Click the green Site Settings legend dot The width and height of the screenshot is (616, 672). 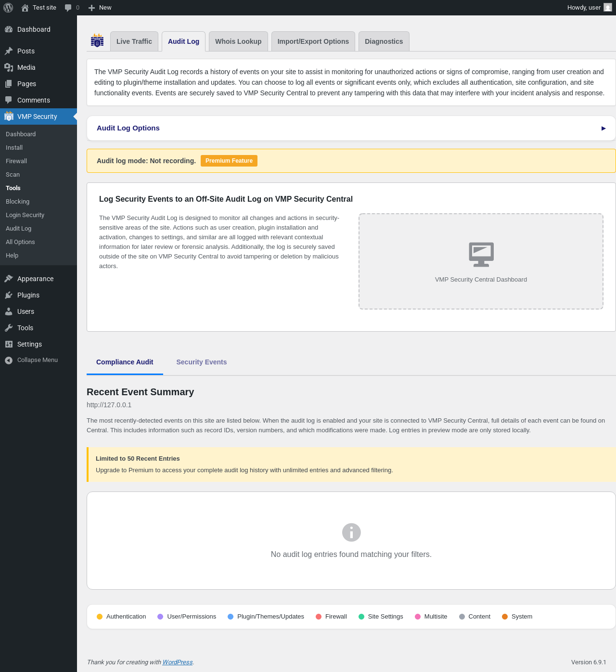pyautogui.click(x=361, y=617)
